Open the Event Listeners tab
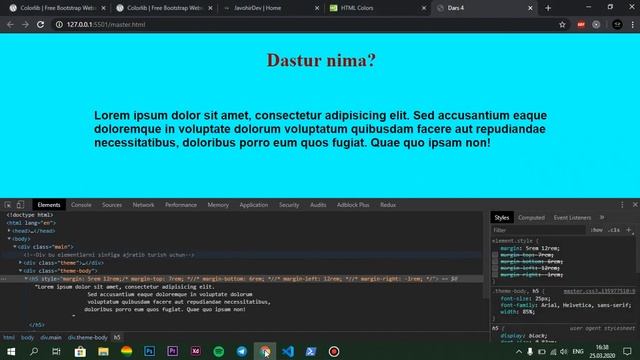Image resolution: width=640 pixels, height=360 pixels. (x=572, y=218)
